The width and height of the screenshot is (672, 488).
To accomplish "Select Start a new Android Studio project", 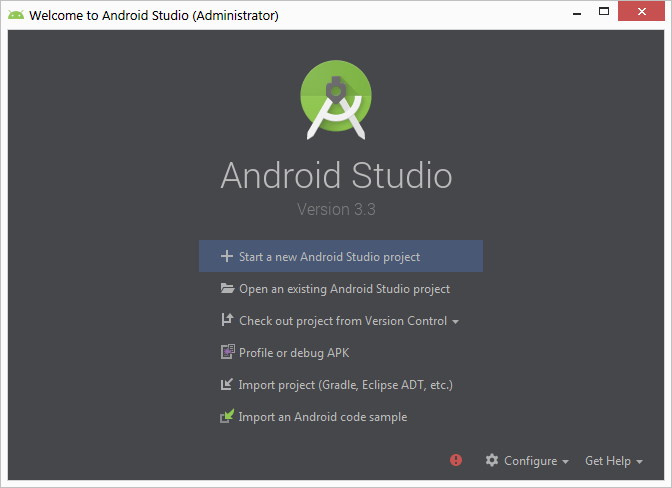I will click(329, 257).
